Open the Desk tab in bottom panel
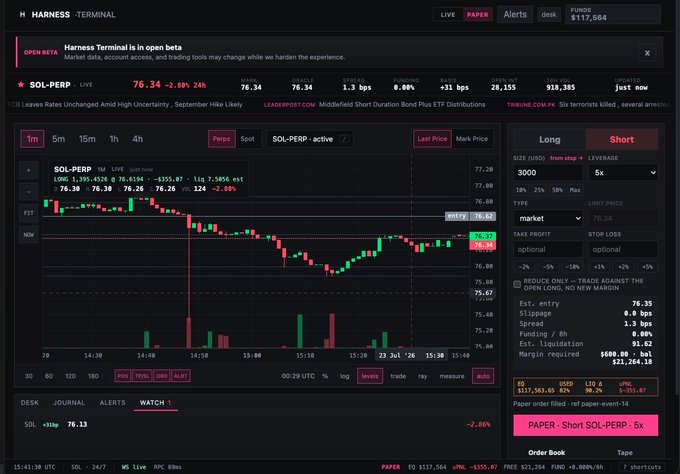Image resolution: width=680 pixels, height=474 pixels. coord(29,403)
